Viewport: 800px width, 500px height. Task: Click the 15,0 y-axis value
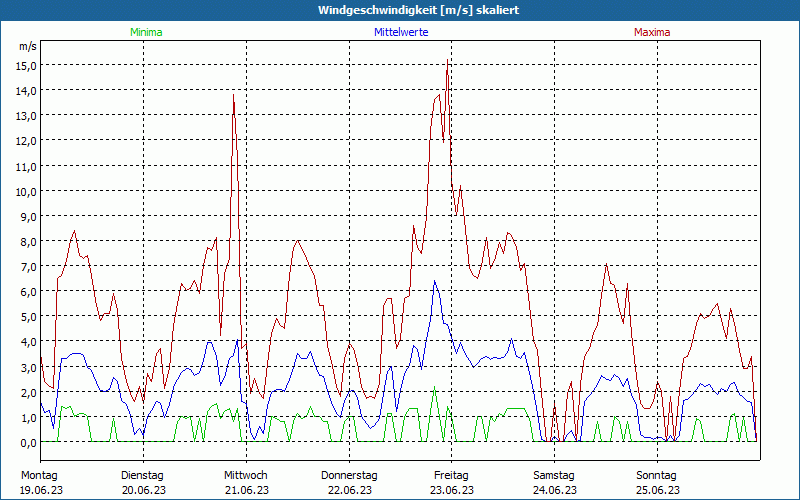(28, 65)
